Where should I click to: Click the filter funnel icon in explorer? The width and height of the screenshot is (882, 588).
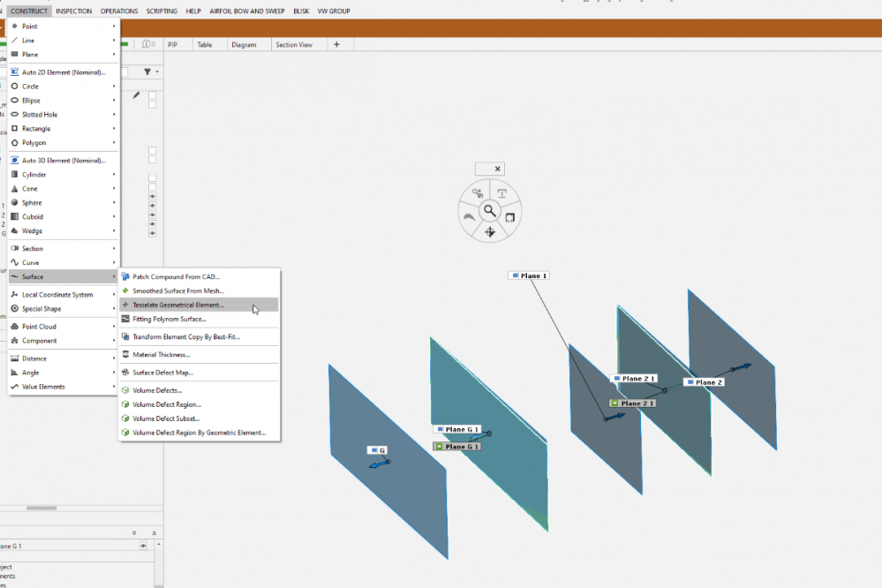(147, 72)
